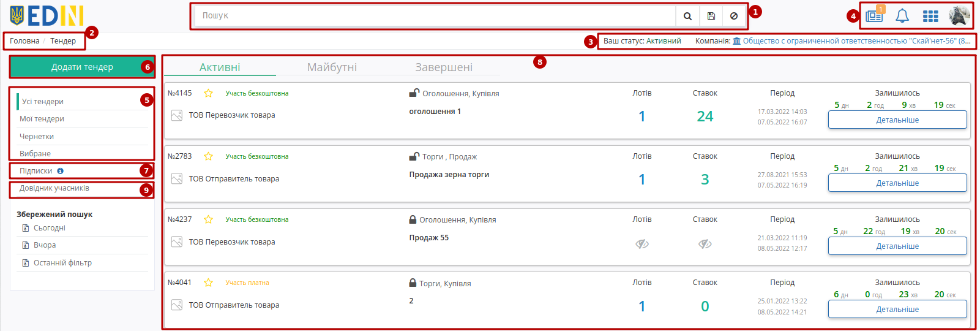Mark tender №4041 as favorite
Screen dimensions: 980x331
[x=208, y=283]
